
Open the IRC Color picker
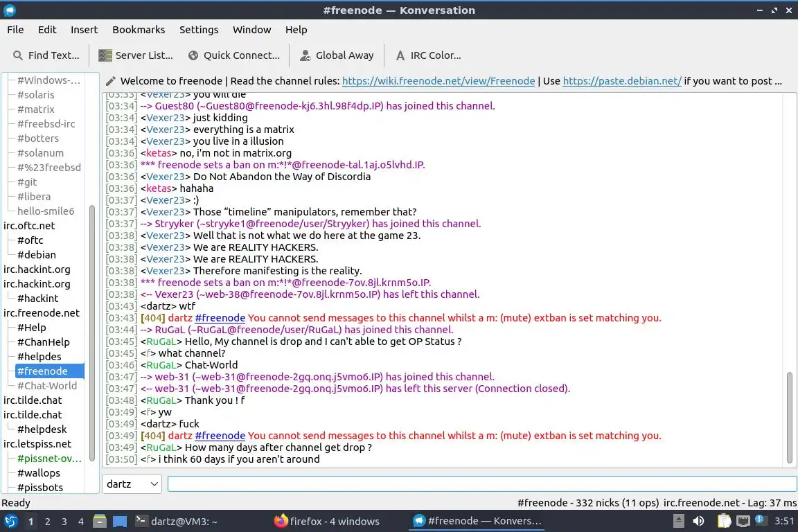(x=428, y=55)
